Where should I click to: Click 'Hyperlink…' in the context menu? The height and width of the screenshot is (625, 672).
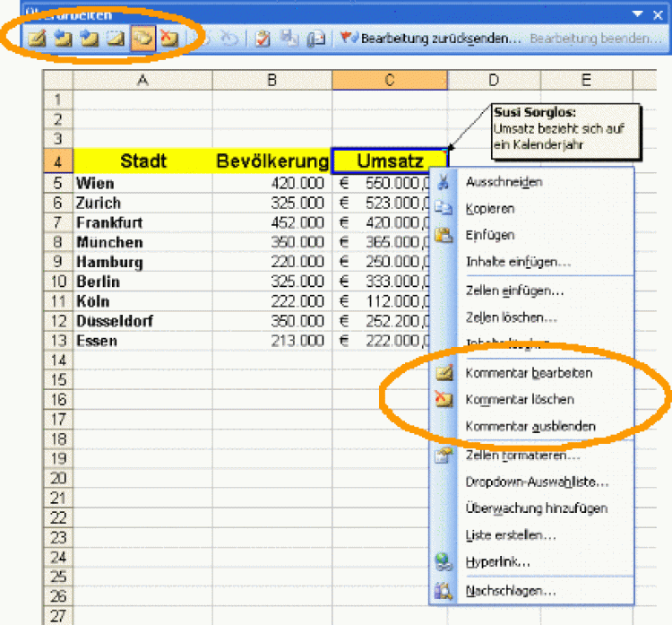[x=498, y=562]
